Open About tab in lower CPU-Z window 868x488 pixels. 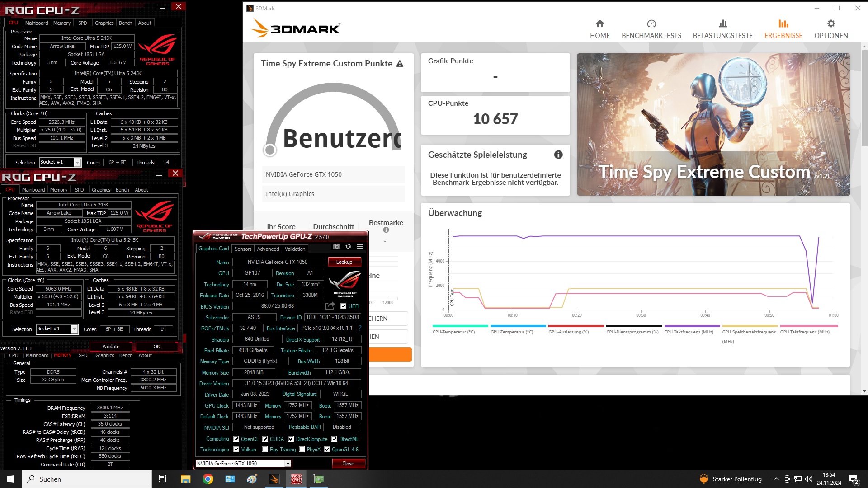click(142, 190)
